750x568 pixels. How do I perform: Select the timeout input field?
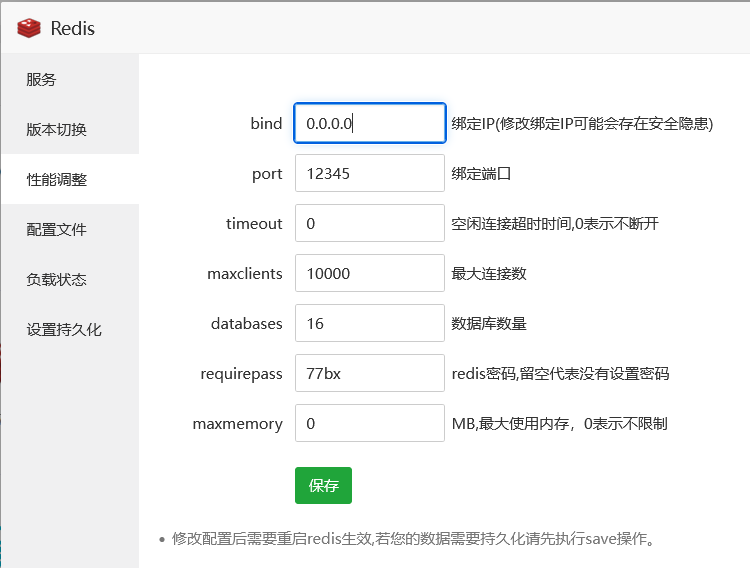coord(370,223)
